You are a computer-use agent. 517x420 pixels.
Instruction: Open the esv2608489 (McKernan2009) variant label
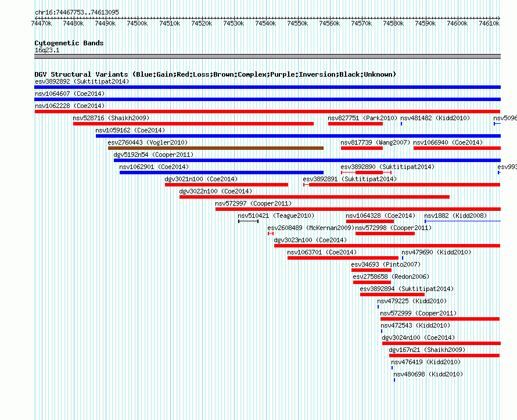[311, 228]
